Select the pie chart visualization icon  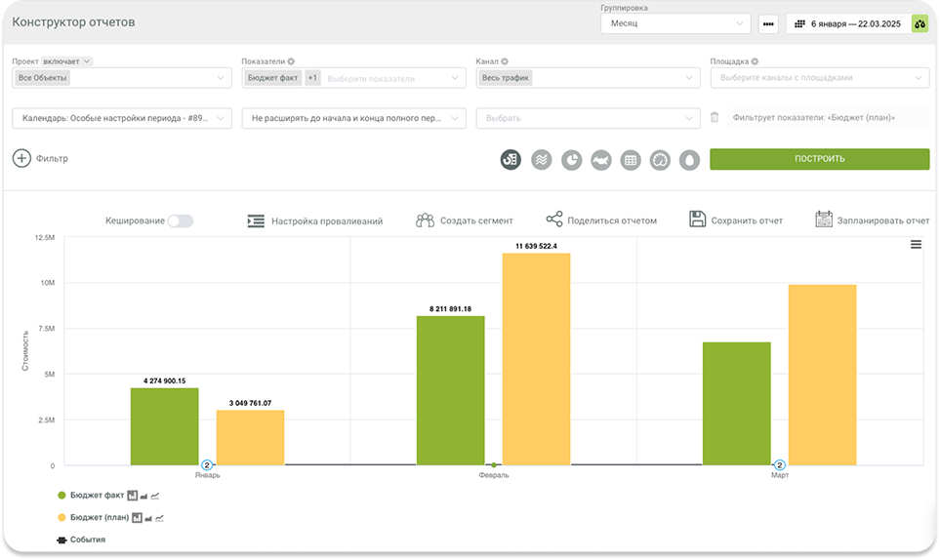click(x=571, y=159)
